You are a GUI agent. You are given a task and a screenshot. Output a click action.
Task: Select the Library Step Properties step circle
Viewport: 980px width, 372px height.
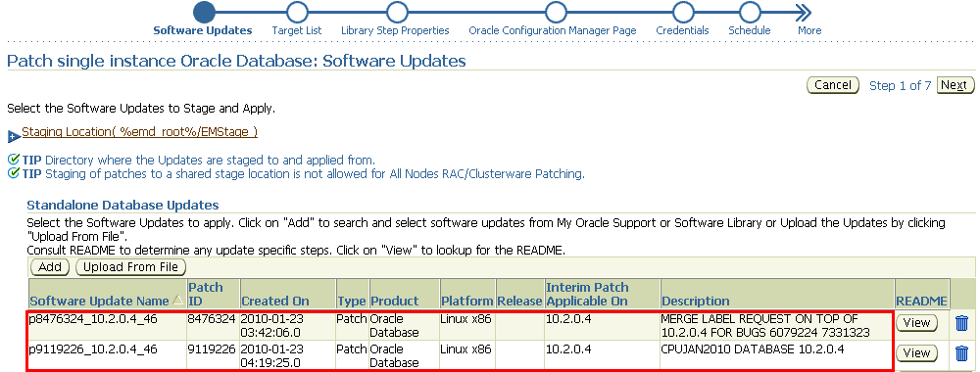point(396,12)
